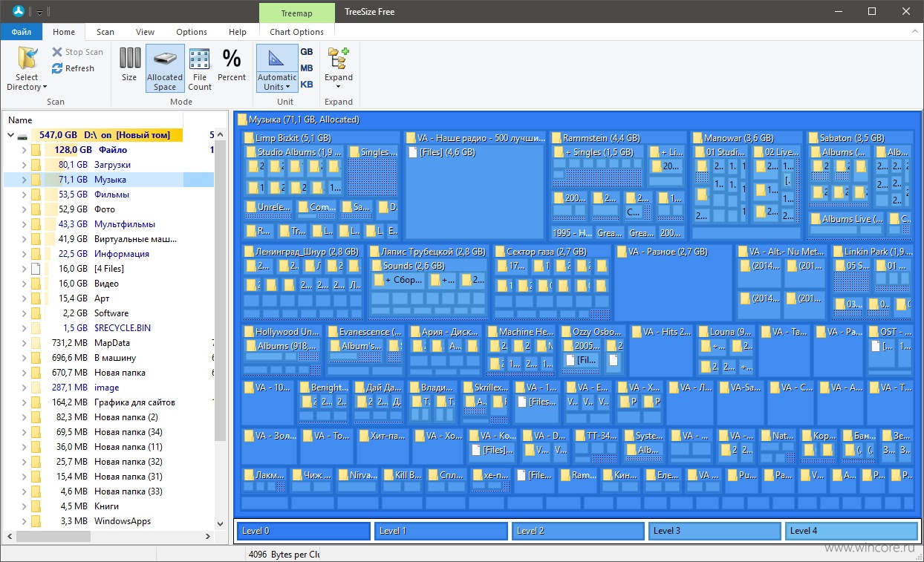
Task: Click Rammstein treemap folder icon
Action: pyautogui.click(x=556, y=138)
